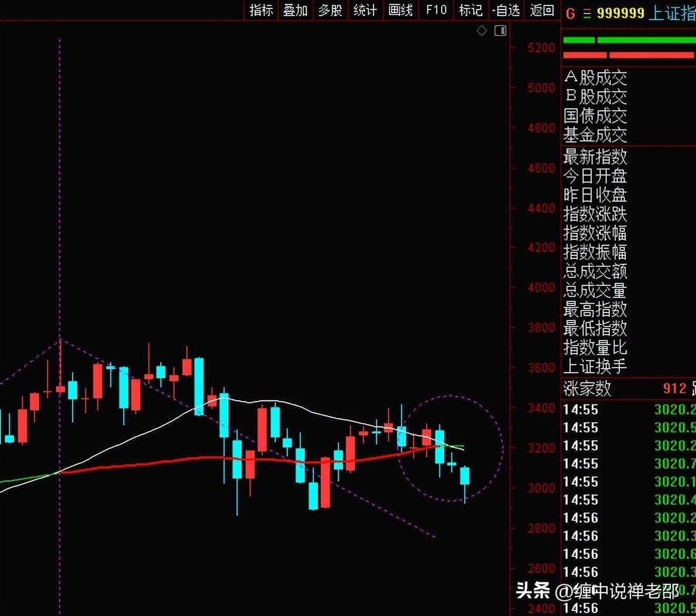This screenshot has height=616, width=696.
Task: Open F10 company info
Action: [436, 10]
